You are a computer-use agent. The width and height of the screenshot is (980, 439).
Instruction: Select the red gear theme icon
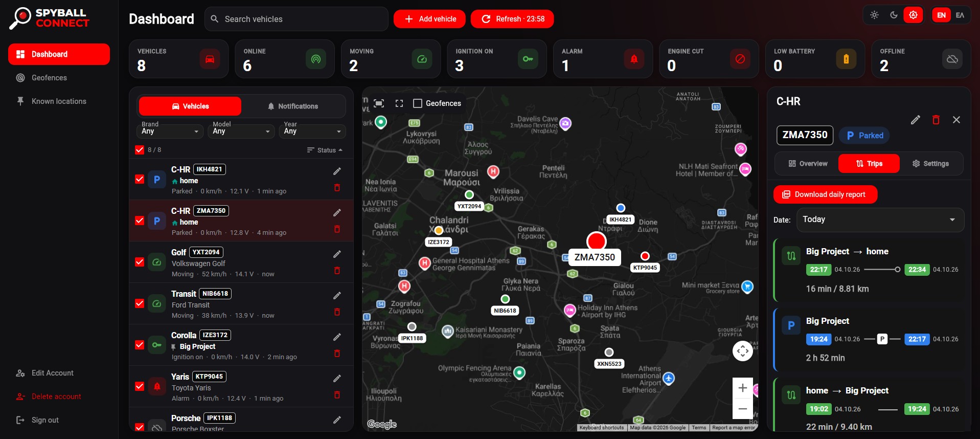coord(913,15)
